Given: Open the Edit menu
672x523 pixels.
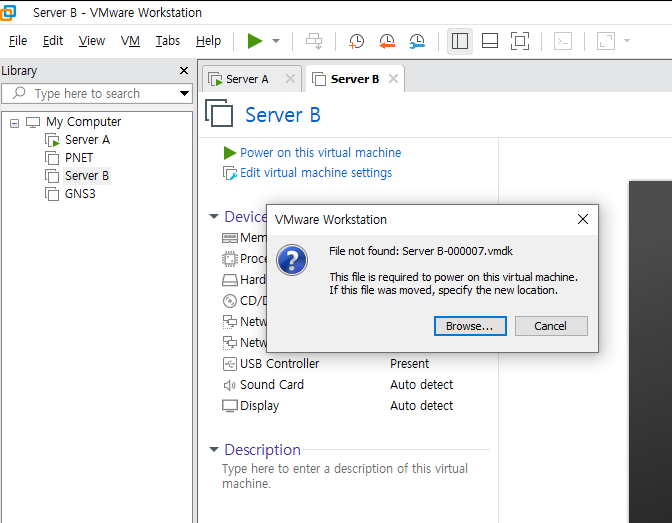Looking at the screenshot, I should 53,41.
